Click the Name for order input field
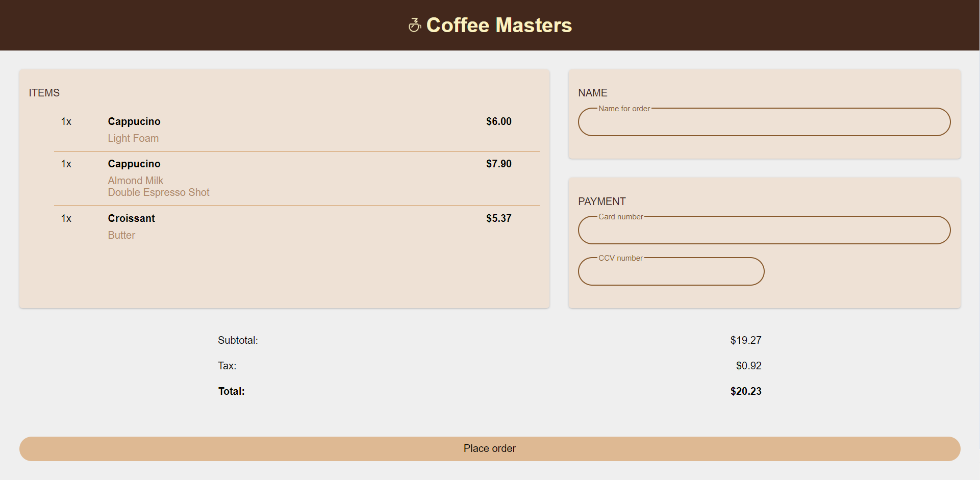Viewport: 980px width, 480px height. point(764,122)
